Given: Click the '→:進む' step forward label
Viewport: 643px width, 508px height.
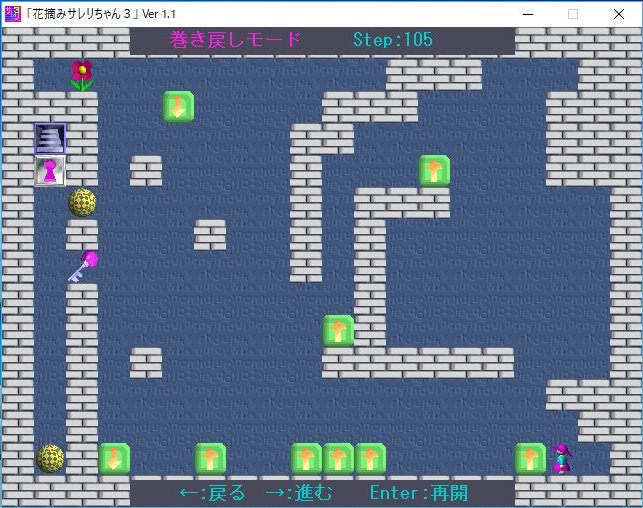Looking at the screenshot, I should coord(299,493).
